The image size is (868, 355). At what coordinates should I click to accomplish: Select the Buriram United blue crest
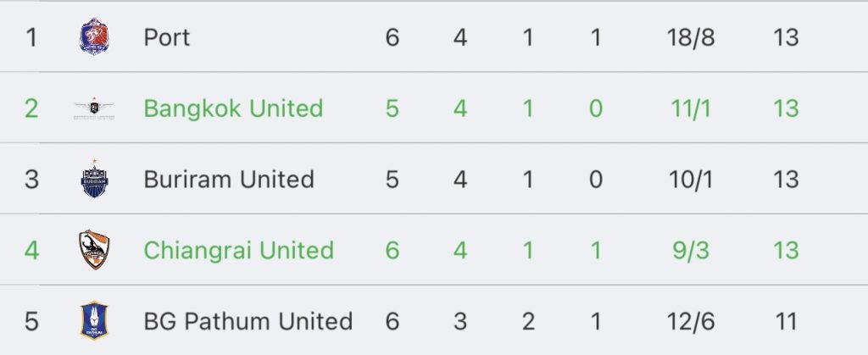click(x=94, y=179)
